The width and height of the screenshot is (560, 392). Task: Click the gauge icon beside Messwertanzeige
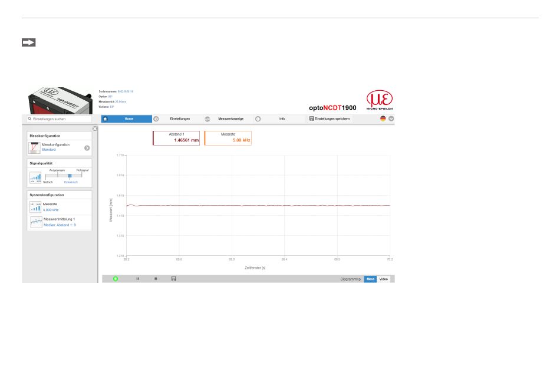pyautogui.click(x=207, y=119)
